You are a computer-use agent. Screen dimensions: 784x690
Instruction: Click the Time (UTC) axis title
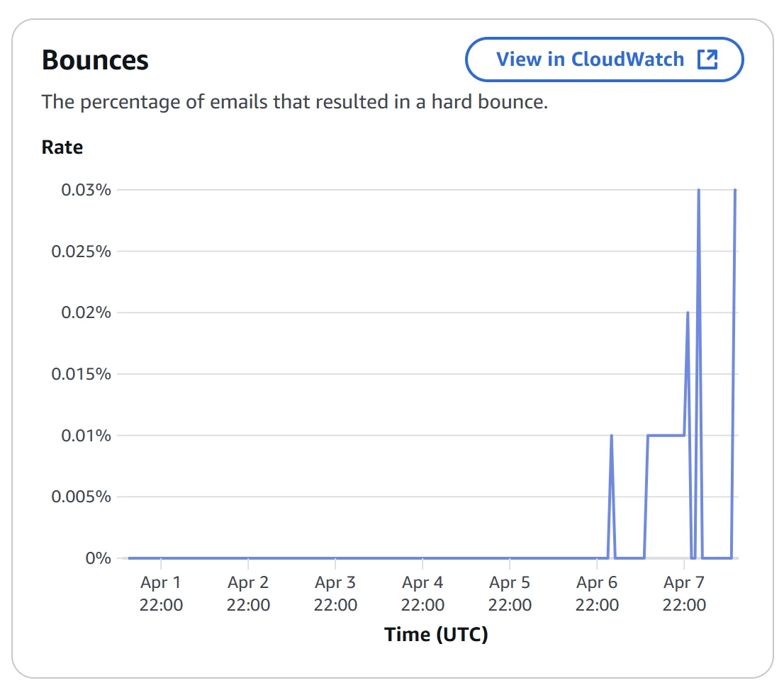tap(436, 635)
